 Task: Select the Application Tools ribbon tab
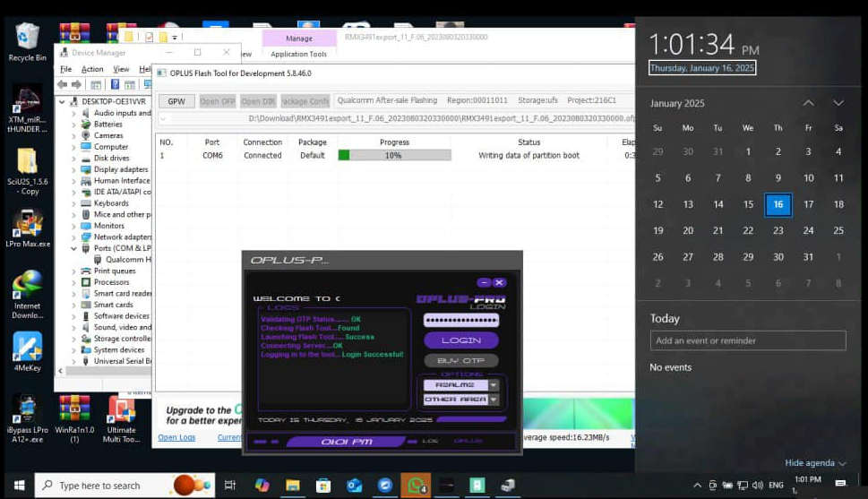click(299, 55)
